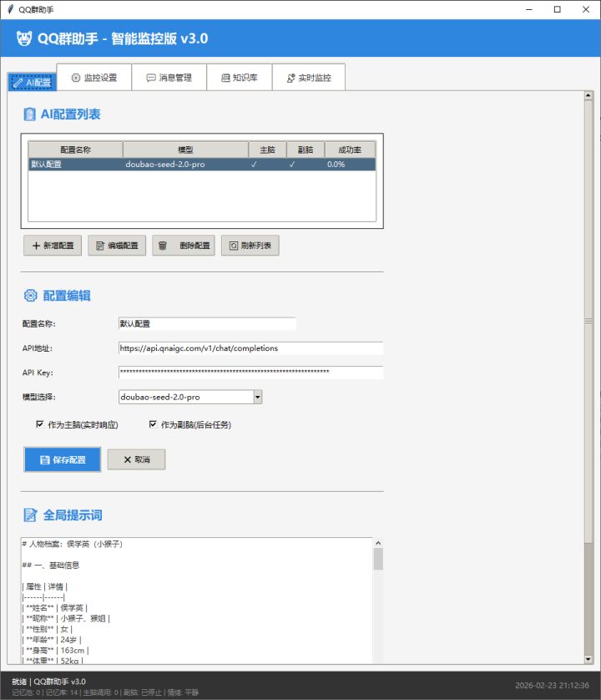Click the 删除配置 button
The width and height of the screenshot is (601, 700).
click(184, 246)
